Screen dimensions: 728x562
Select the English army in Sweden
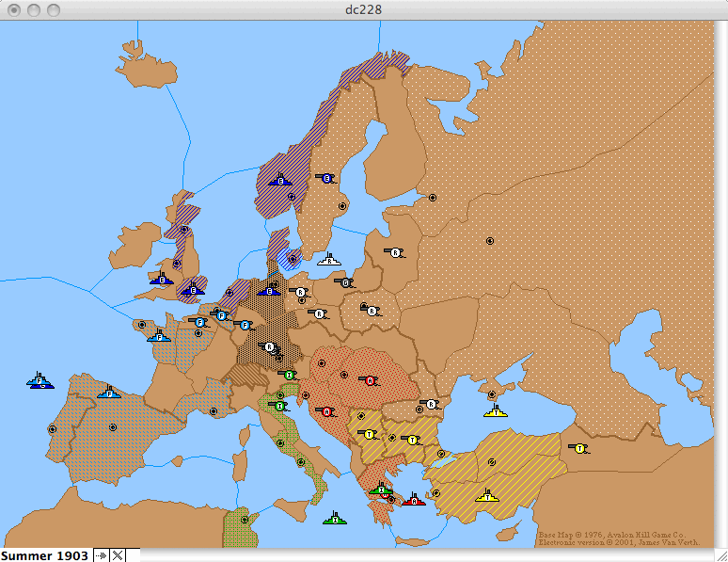pos(326,178)
